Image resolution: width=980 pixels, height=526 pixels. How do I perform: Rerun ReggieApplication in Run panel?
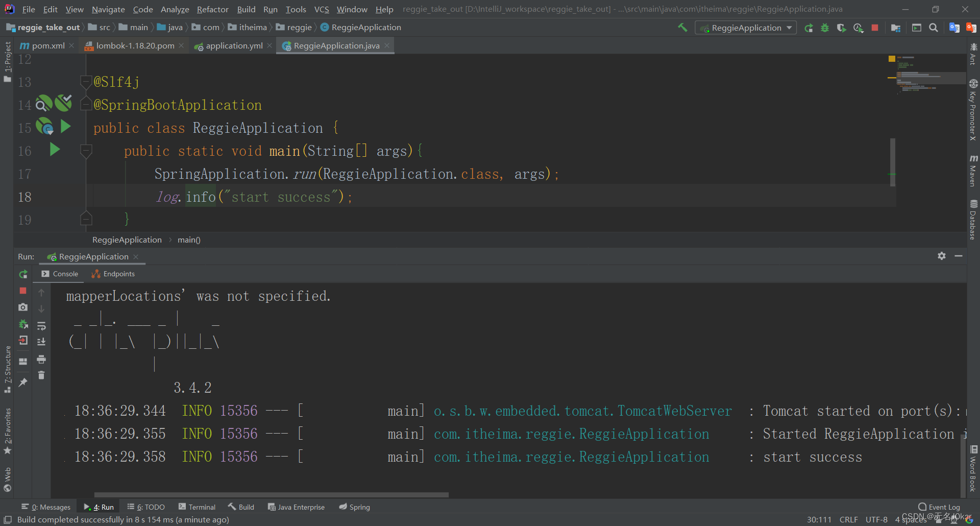(23, 274)
